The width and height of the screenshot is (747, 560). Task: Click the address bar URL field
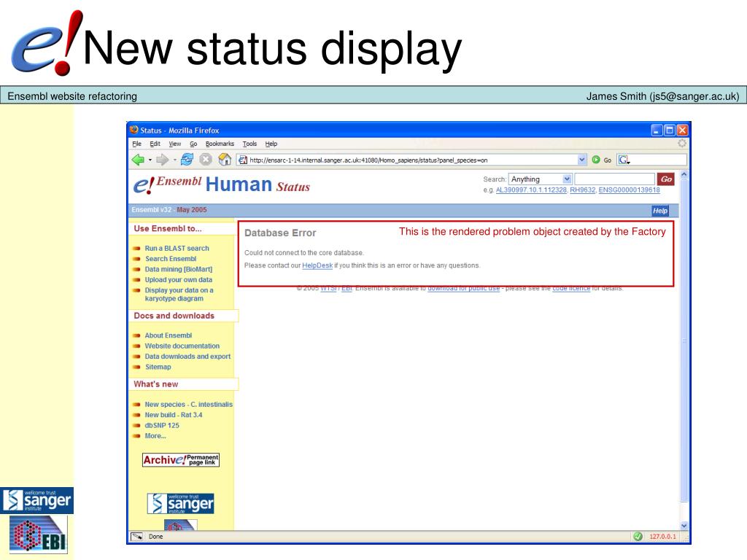(413, 160)
